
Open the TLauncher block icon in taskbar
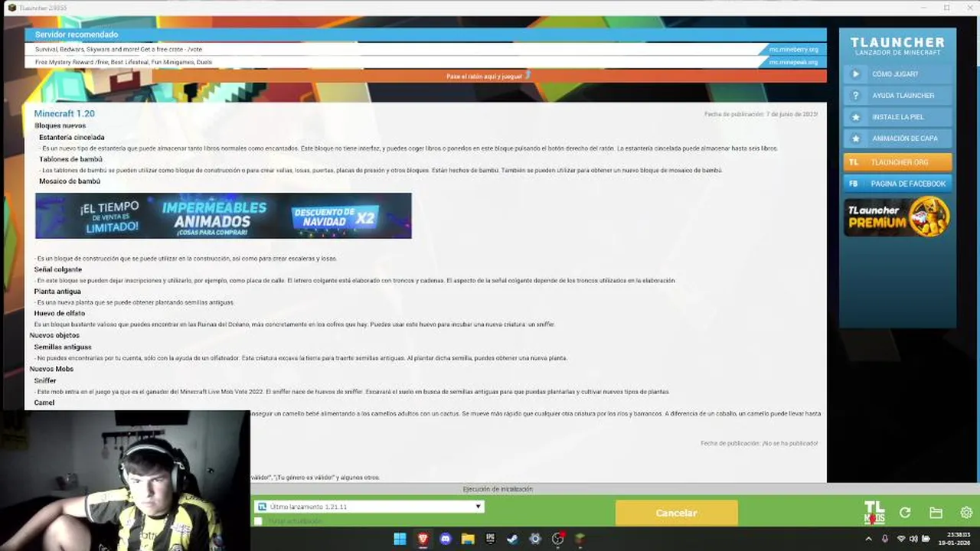580,539
